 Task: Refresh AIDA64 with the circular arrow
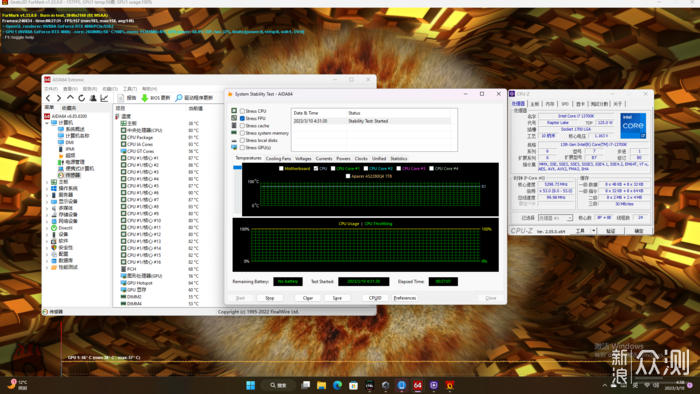coord(81,98)
